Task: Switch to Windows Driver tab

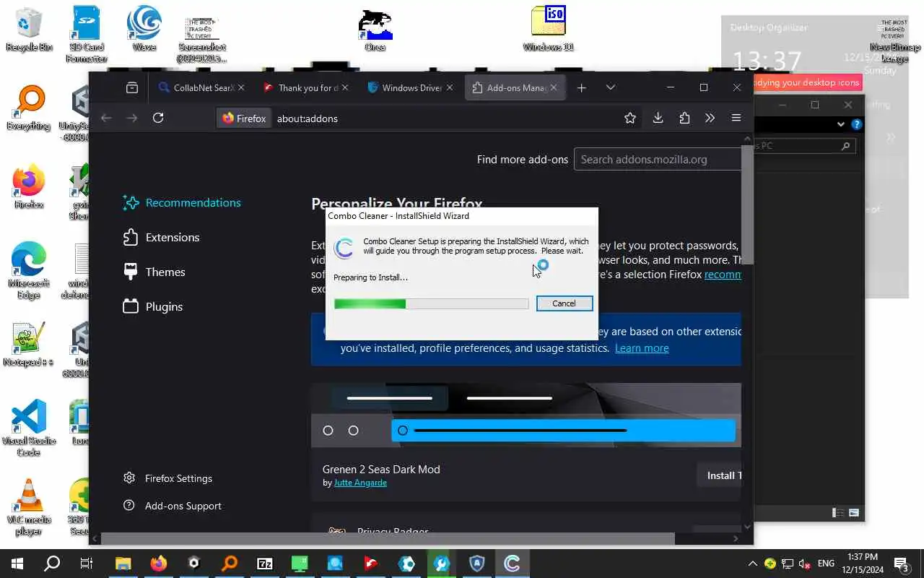Action: tap(410, 87)
